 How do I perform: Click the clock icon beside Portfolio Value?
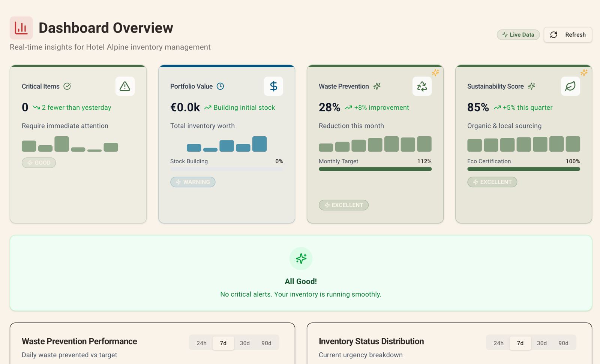(220, 87)
